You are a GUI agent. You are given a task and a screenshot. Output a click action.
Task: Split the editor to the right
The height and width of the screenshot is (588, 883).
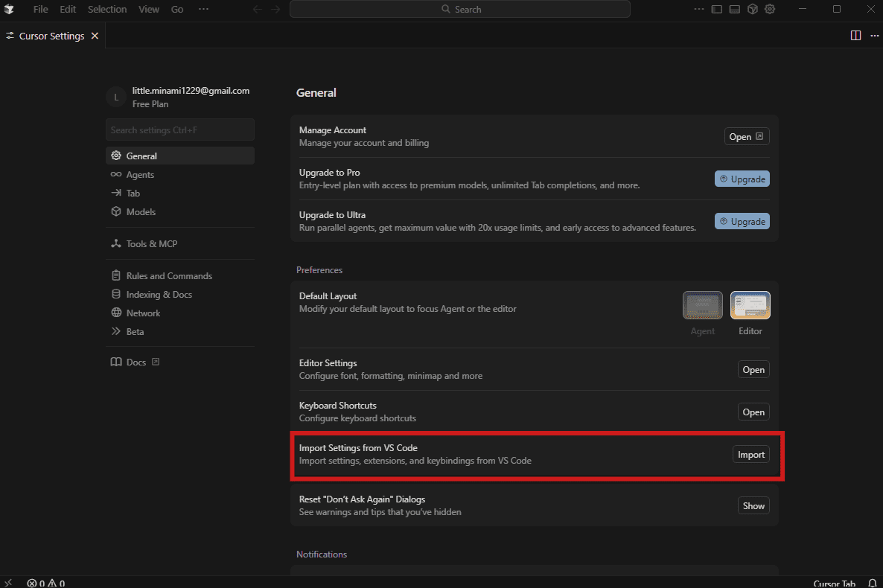coord(855,36)
